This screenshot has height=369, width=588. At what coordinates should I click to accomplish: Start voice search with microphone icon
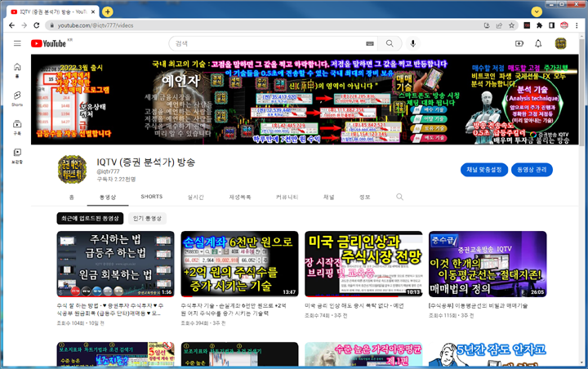[413, 43]
